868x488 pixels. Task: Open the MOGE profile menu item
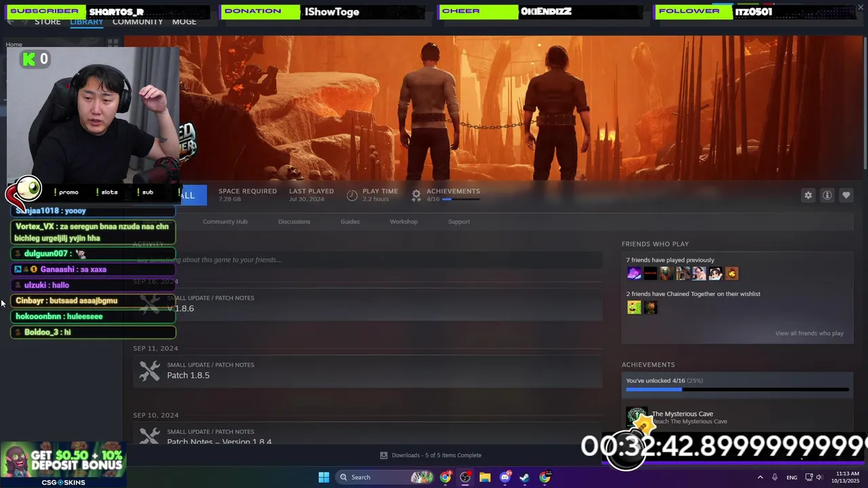(x=184, y=22)
